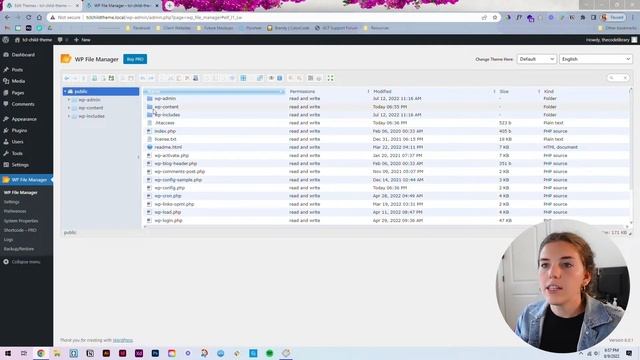Click the WordPress footer link

coord(123,340)
